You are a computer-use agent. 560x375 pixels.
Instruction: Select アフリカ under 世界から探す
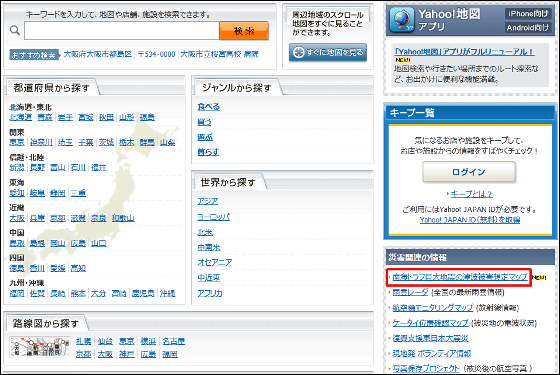[x=210, y=294]
